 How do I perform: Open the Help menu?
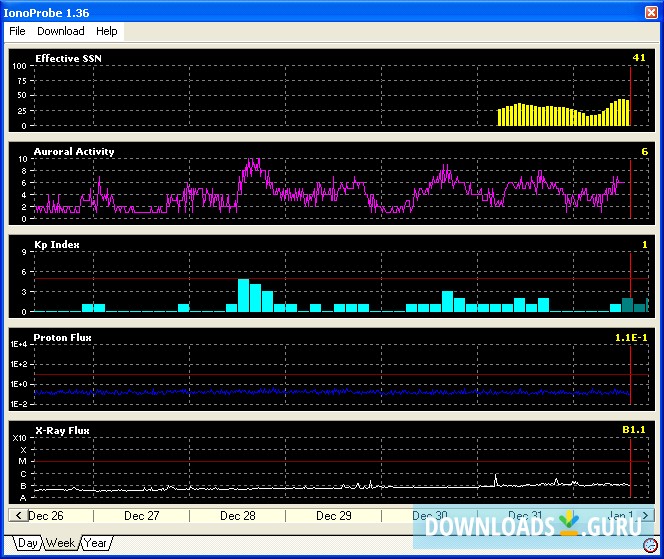pyautogui.click(x=106, y=31)
